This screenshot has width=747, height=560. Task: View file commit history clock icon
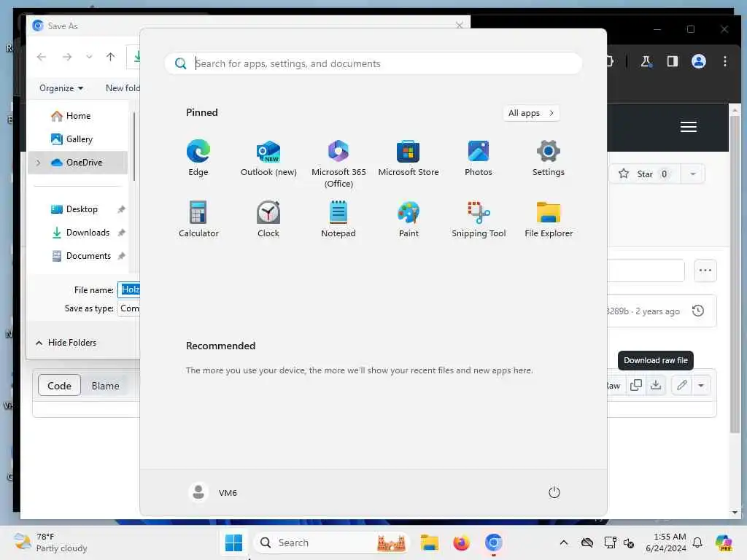coord(698,311)
